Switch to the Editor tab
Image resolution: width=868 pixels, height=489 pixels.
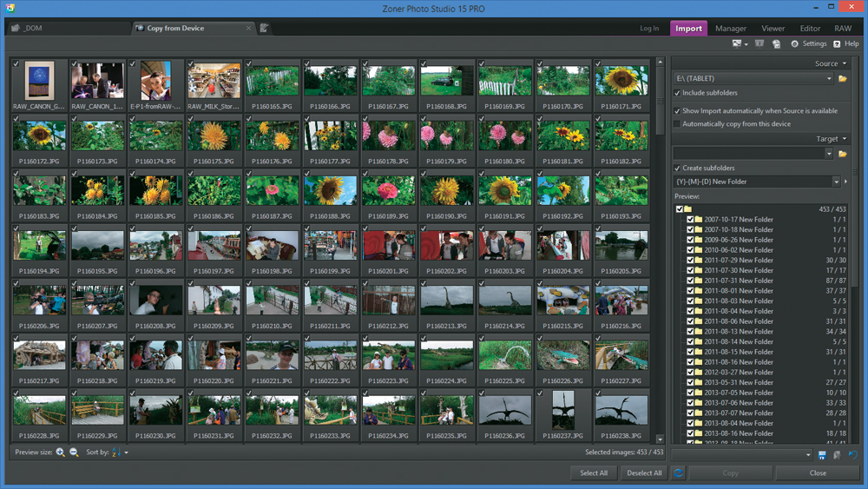809,29
